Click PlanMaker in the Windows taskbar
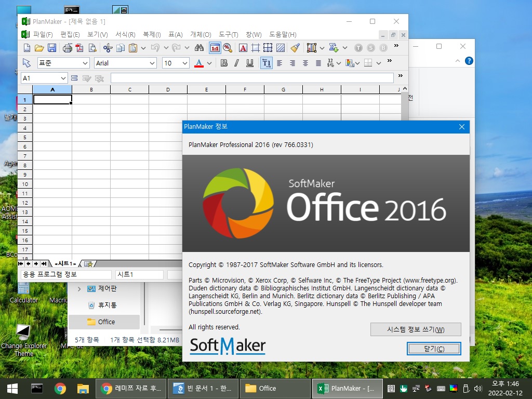This screenshot has height=399, width=532. point(347,388)
